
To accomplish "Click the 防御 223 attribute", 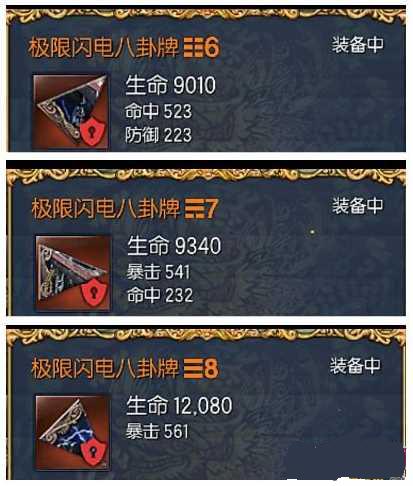I will pos(158,135).
